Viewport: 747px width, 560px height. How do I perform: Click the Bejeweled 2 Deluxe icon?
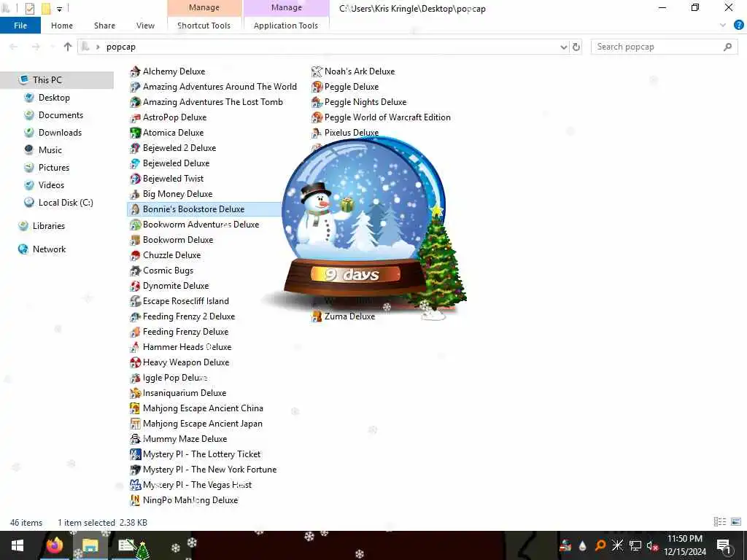(135, 148)
